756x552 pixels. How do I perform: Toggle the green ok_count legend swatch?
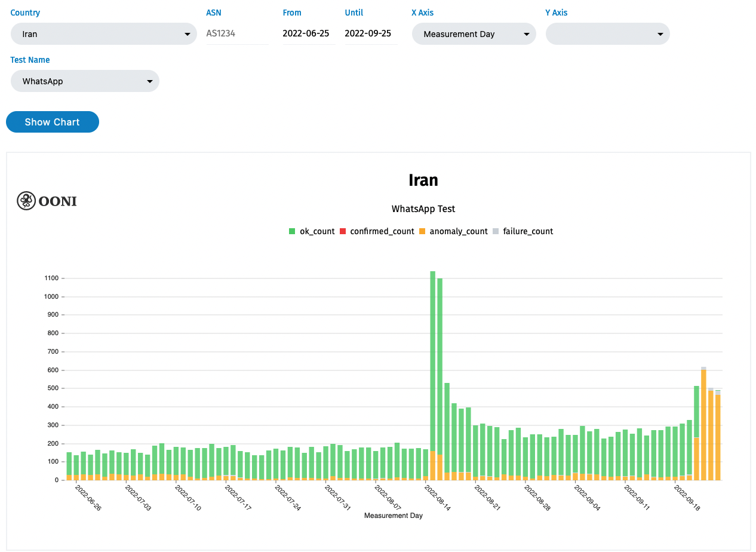click(x=292, y=231)
